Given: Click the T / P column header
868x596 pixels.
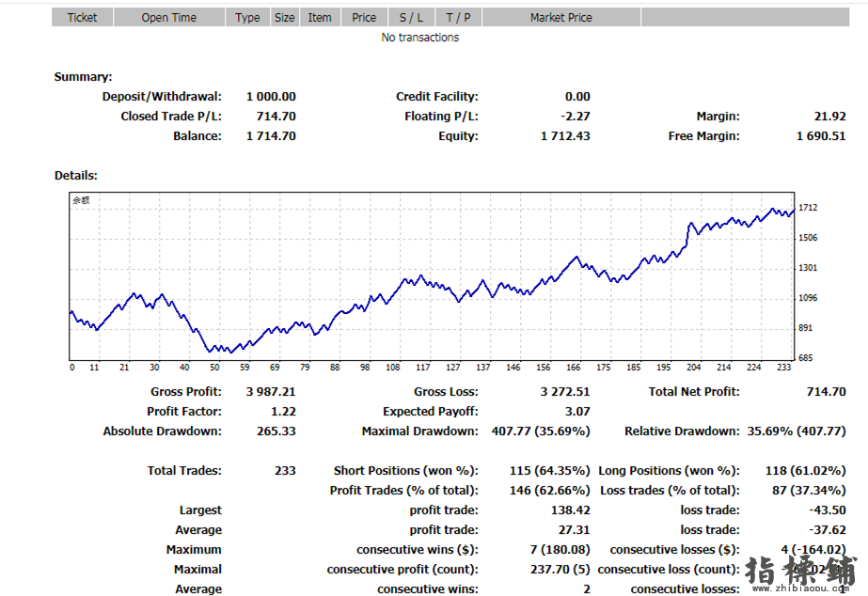Looking at the screenshot, I should pos(458,17).
